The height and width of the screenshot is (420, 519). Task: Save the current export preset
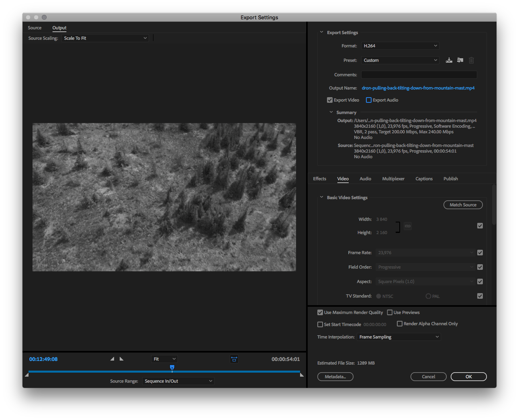coord(449,60)
